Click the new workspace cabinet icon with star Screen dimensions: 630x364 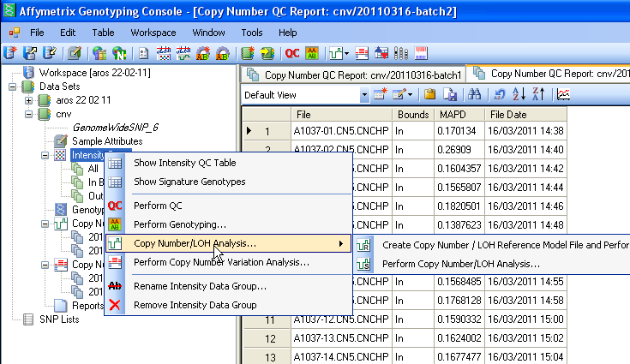(x=10, y=53)
